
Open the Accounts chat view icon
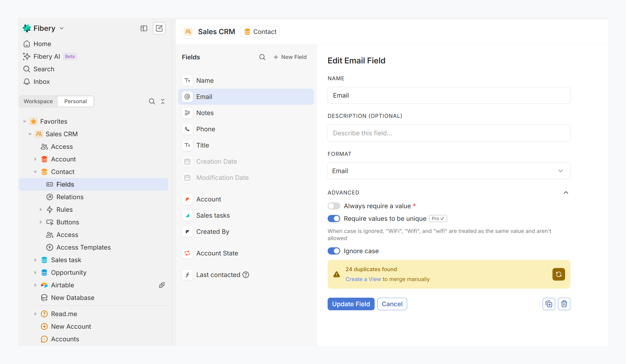point(44,339)
